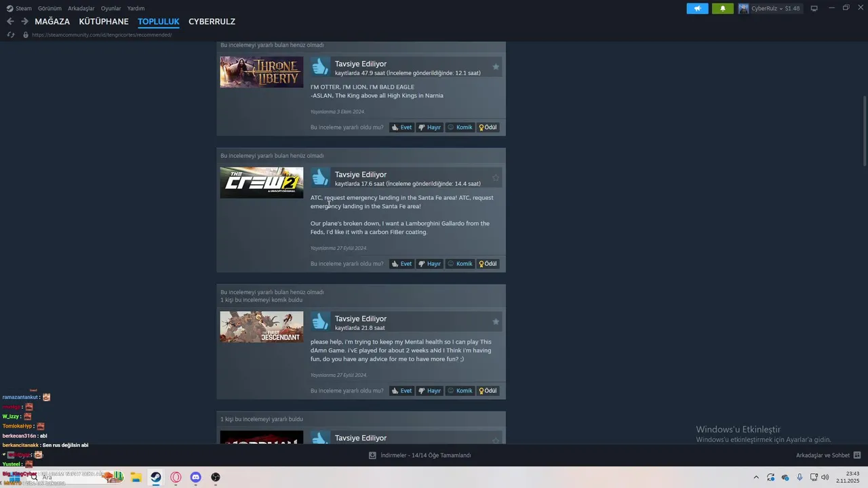Viewport: 868px width, 488px height.
Task: Toggle the favorite star on Throne and Liberty review
Action: [x=496, y=66]
